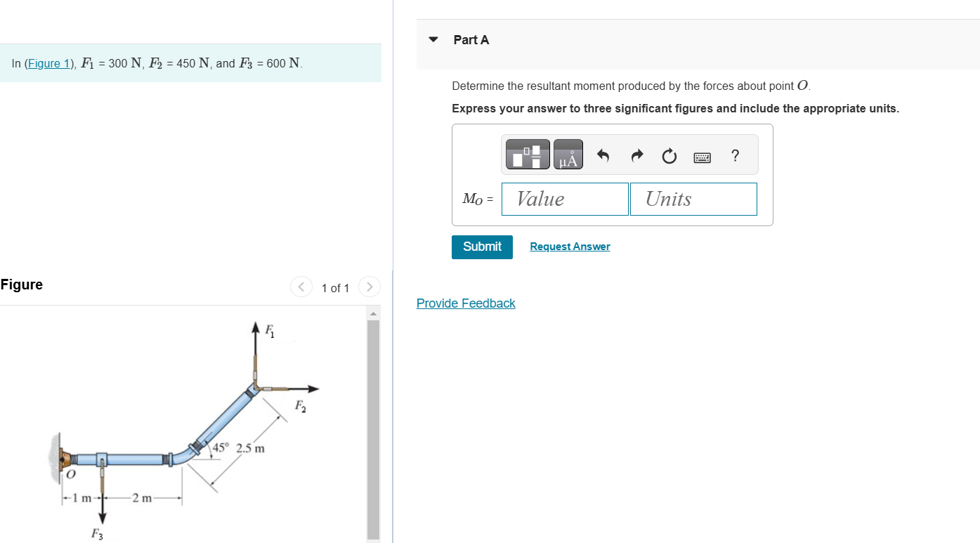
Task: Reset the answer field with the reset icon
Action: (668, 155)
